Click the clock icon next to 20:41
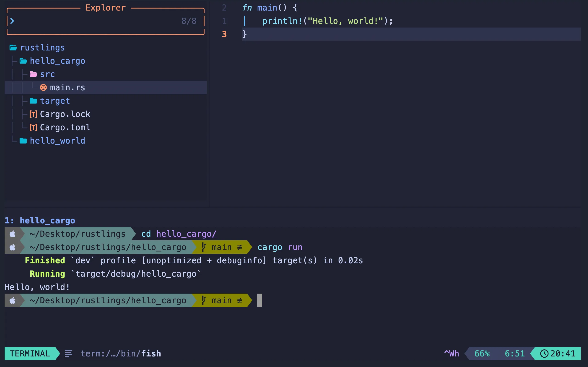 coord(544,353)
